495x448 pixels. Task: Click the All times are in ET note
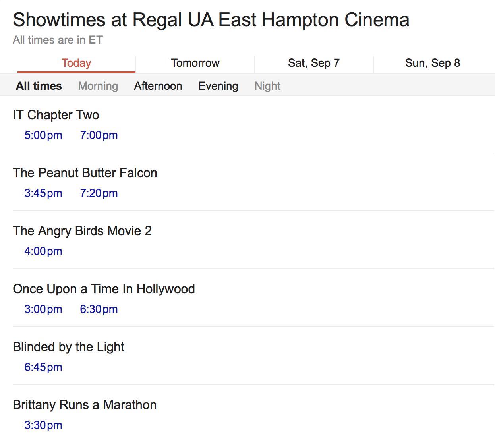tap(58, 40)
